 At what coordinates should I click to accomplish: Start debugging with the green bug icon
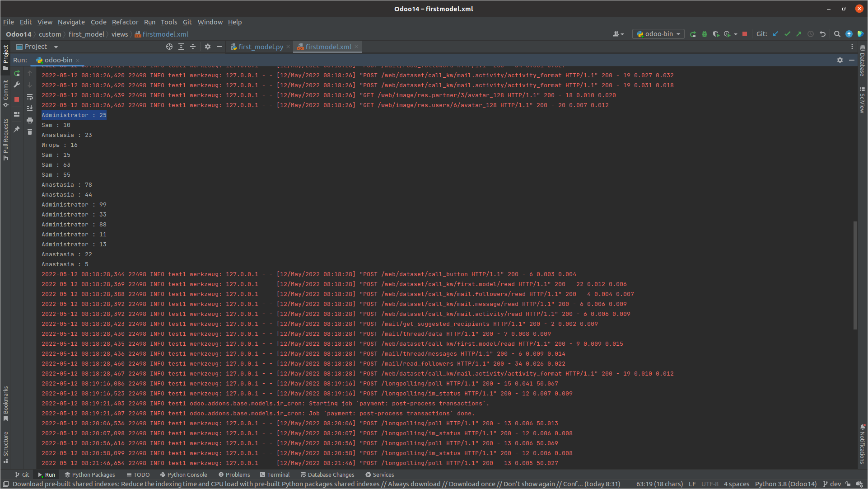(x=705, y=34)
